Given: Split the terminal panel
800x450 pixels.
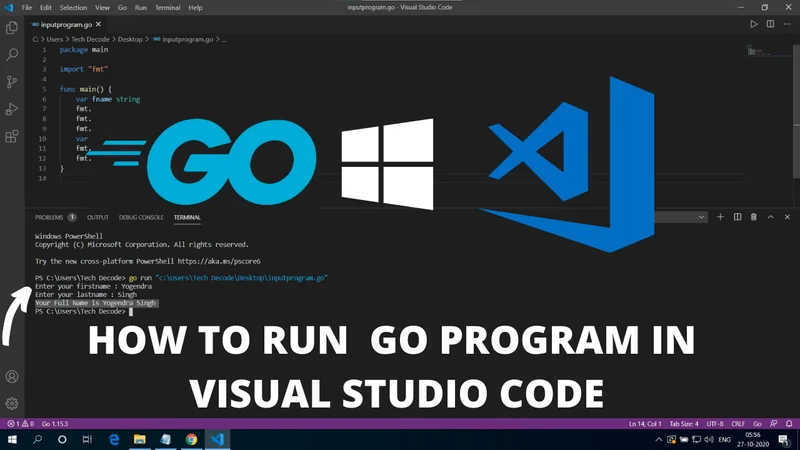Looking at the screenshot, I should (x=737, y=217).
